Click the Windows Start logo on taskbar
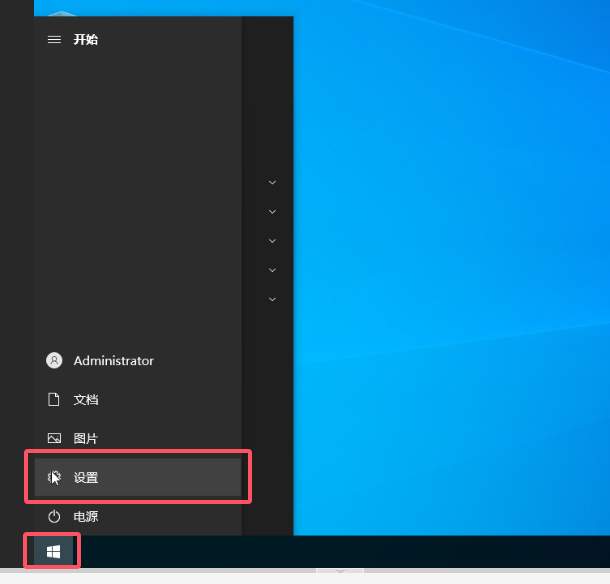The image size is (610, 584). point(53,551)
